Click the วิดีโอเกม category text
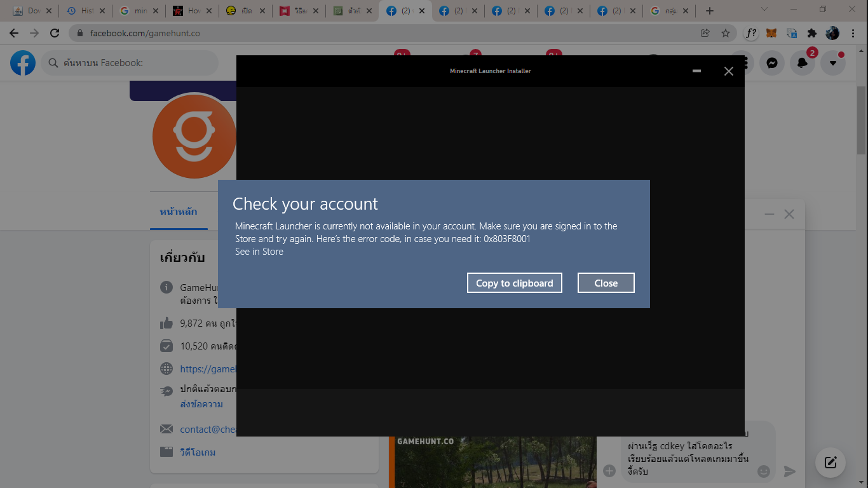868x488 pixels. click(x=198, y=452)
